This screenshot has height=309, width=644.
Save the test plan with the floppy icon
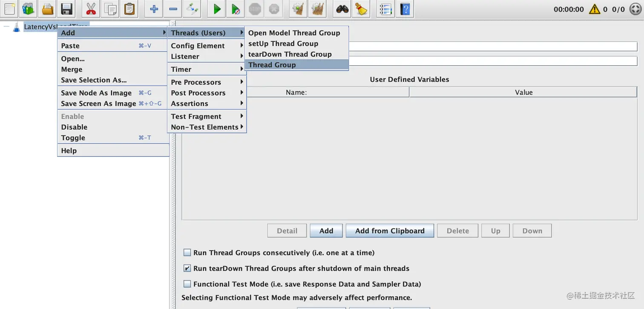click(x=66, y=9)
